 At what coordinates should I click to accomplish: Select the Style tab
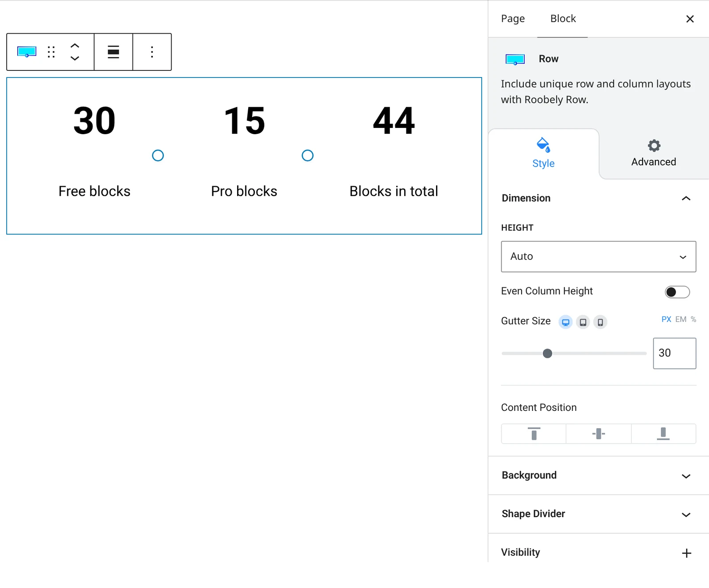click(x=544, y=154)
